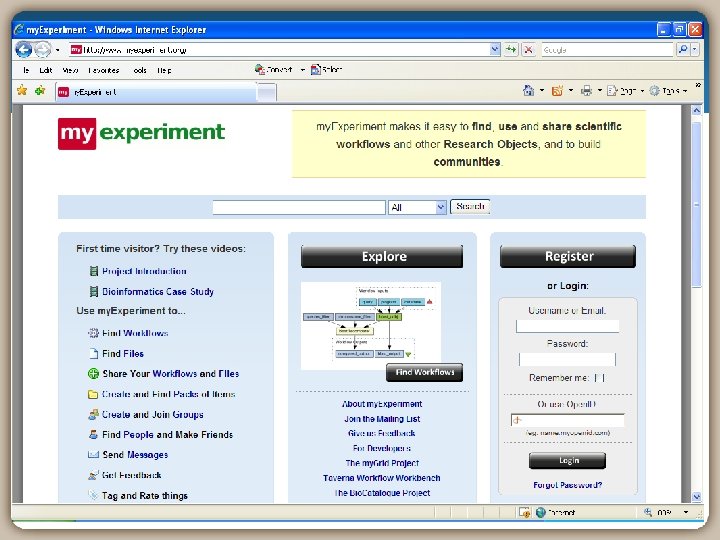Click the browser Forward arrow button
The height and width of the screenshot is (540, 720).
tap(43, 49)
